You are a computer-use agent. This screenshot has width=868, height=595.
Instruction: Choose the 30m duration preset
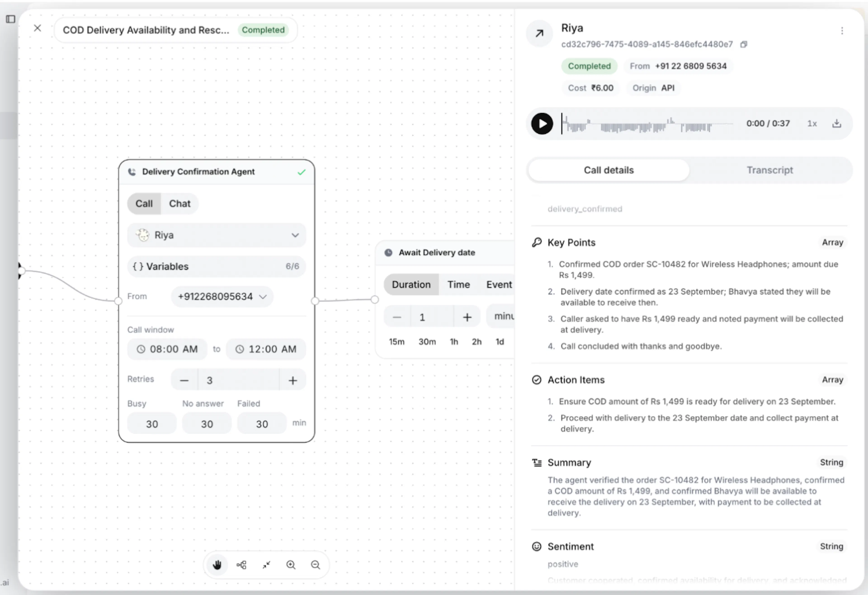427,342
